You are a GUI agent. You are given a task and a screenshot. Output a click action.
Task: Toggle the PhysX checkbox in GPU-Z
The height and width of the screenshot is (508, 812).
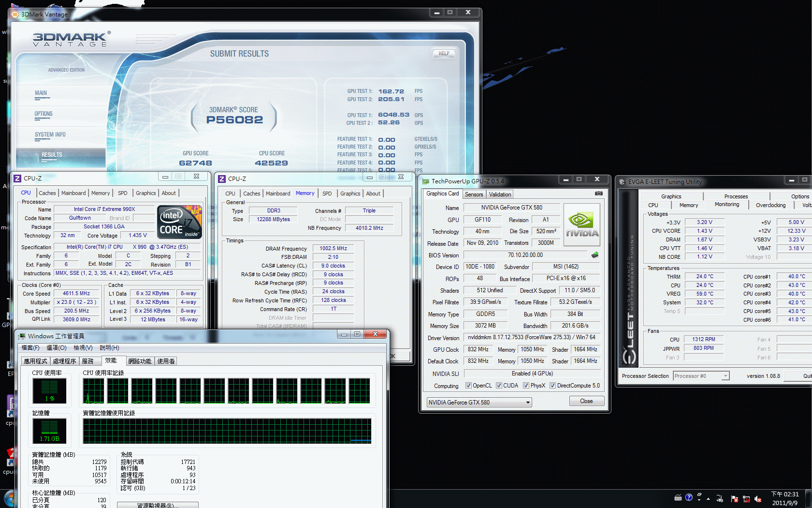[x=526, y=386]
